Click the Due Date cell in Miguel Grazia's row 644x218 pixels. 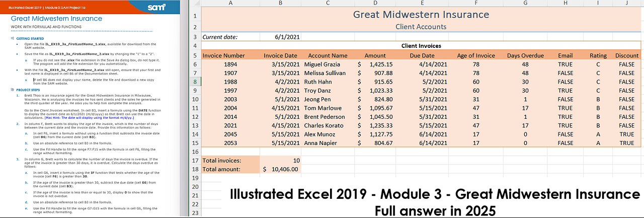tap(423, 64)
